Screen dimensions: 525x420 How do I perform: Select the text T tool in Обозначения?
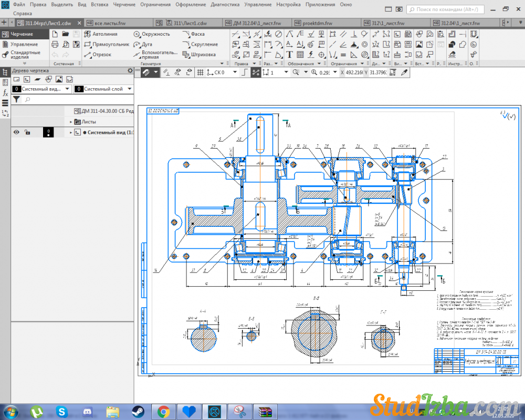pos(289,55)
